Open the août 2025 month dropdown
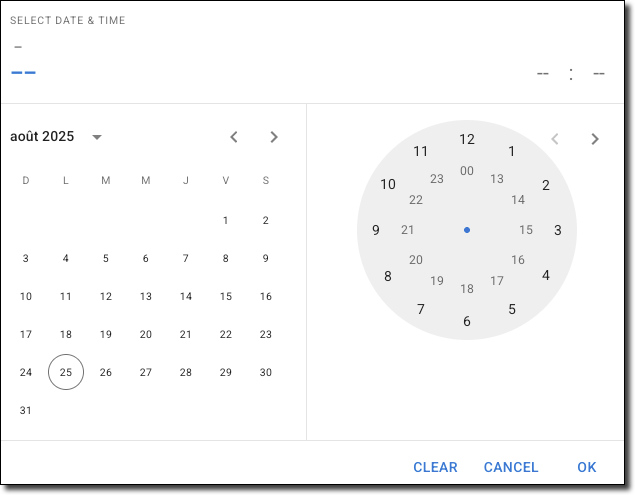The width and height of the screenshot is (635, 495). [97, 137]
